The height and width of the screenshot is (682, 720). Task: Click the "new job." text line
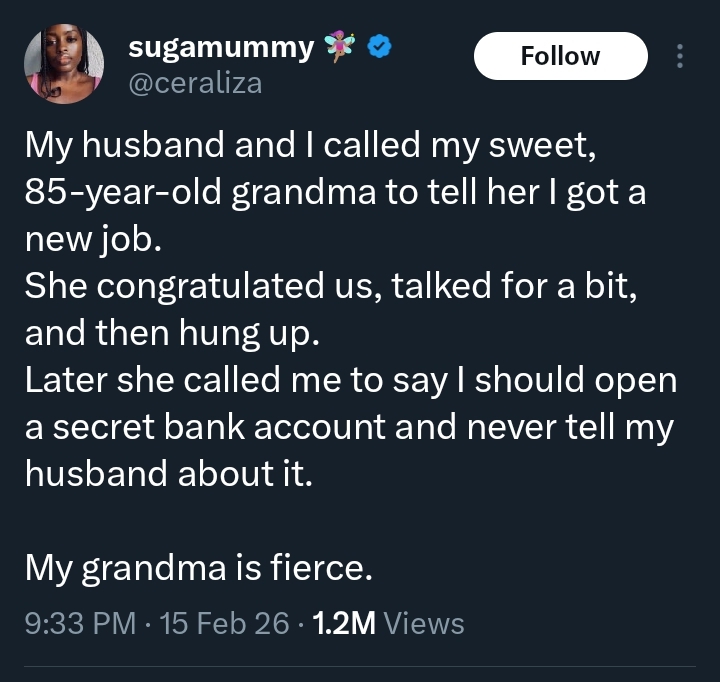point(94,238)
